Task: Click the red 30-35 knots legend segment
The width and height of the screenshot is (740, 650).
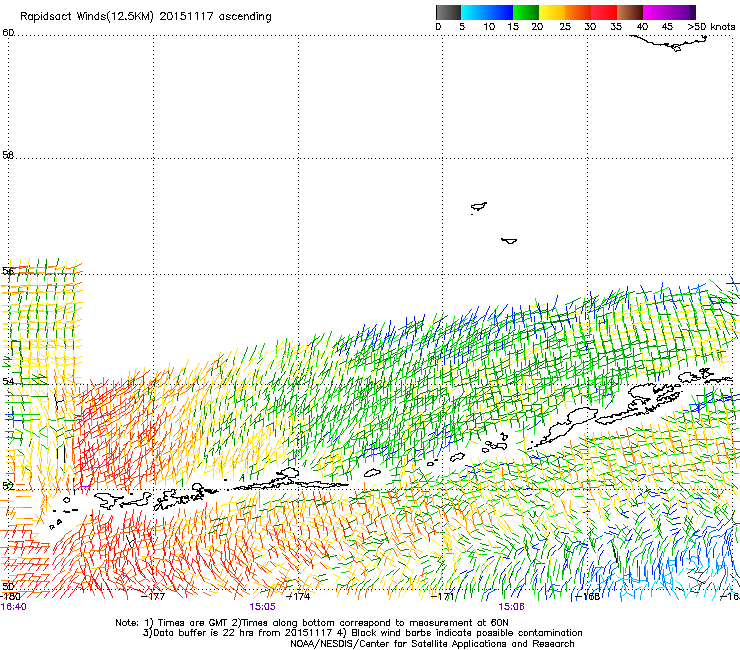Action: click(x=604, y=12)
